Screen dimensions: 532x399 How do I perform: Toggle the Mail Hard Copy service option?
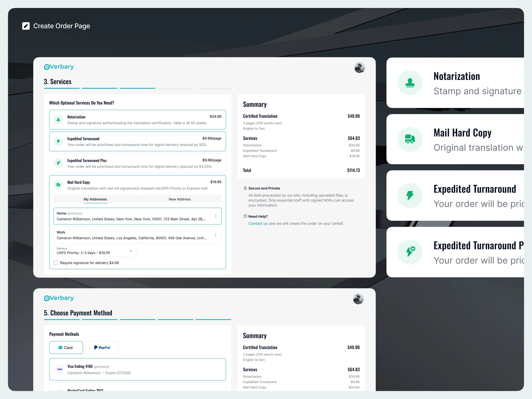[137, 185]
